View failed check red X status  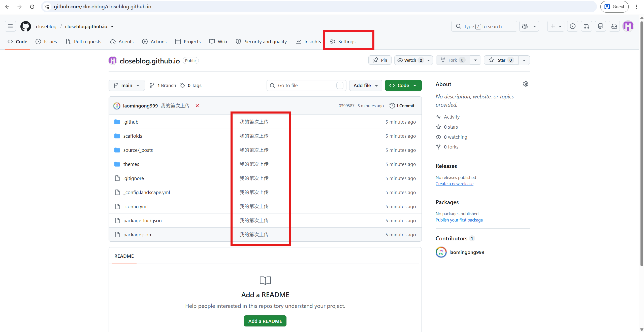(197, 106)
